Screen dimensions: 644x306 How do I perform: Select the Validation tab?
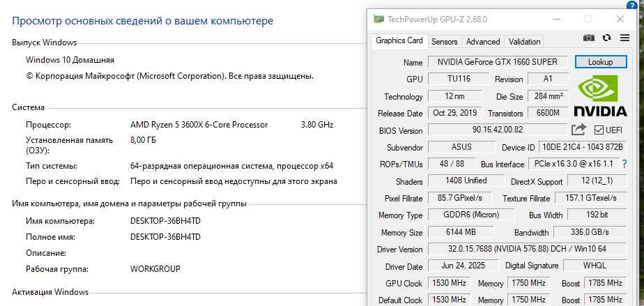tap(524, 42)
